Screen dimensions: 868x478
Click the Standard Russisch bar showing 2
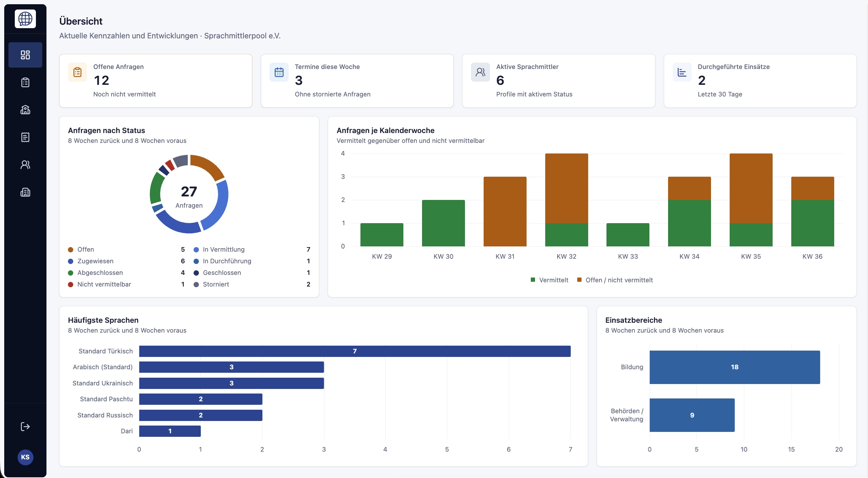pos(201,415)
